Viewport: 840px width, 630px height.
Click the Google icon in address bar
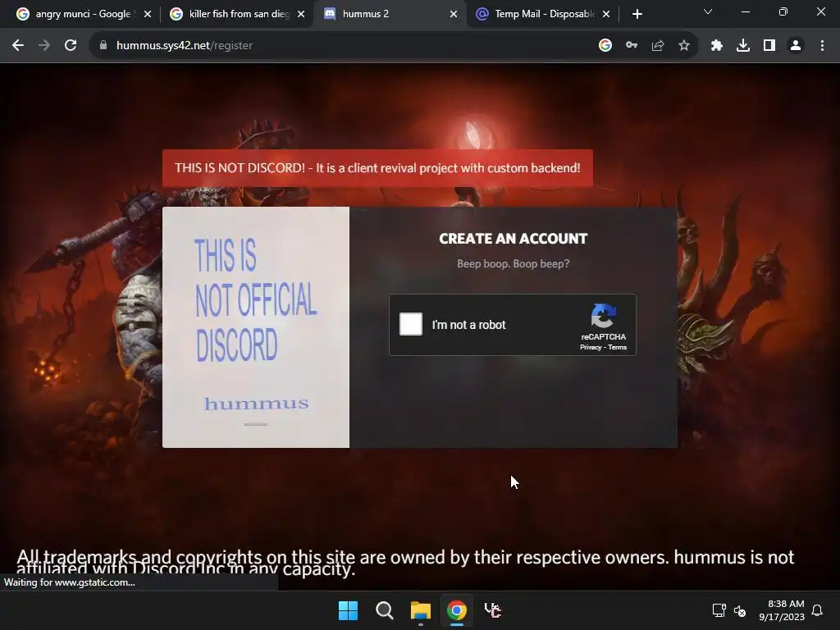point(605,46)
